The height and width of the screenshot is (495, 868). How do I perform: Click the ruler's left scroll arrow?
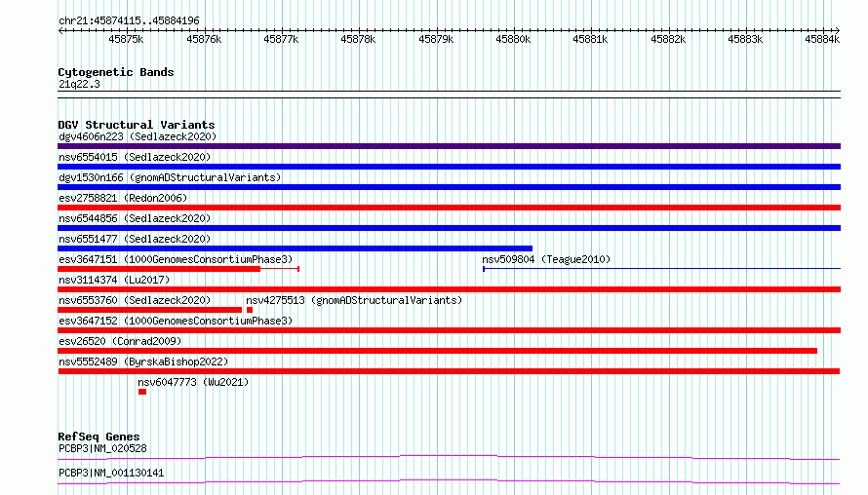(x=60, y=30)
